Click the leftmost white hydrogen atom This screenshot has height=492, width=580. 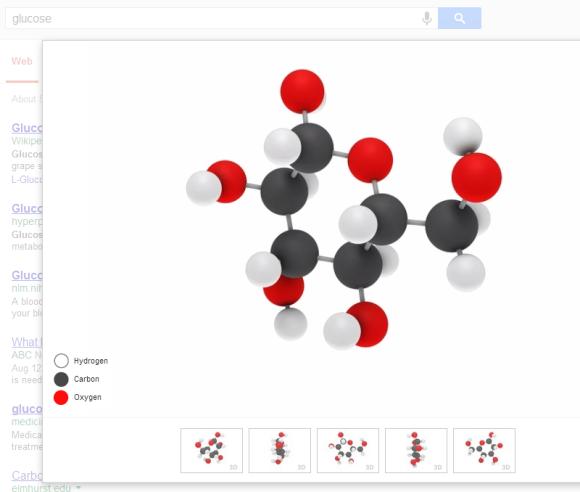click(x=203, y=188)
